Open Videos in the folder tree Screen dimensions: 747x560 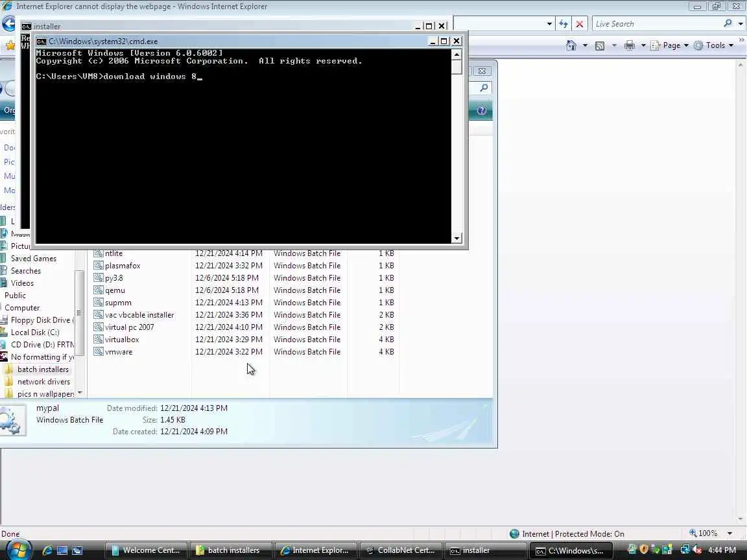tap(22, 283)
